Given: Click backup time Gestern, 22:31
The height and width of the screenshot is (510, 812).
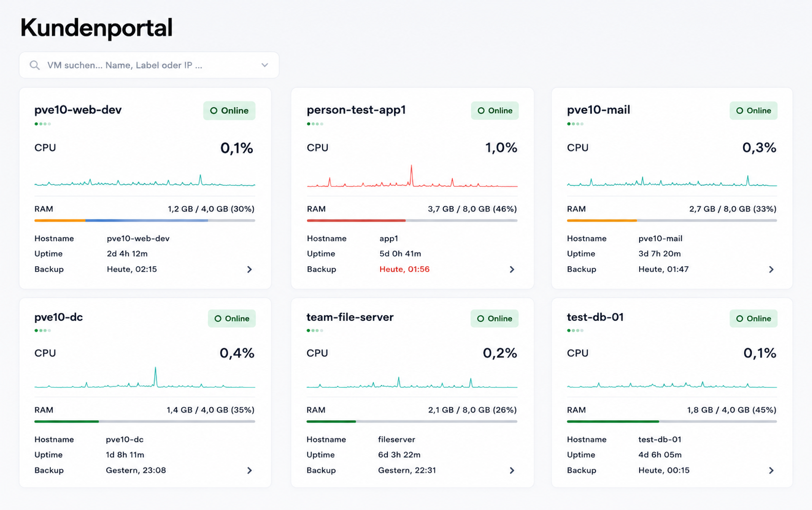Looking at the screenshot, I should pos(407,470).
